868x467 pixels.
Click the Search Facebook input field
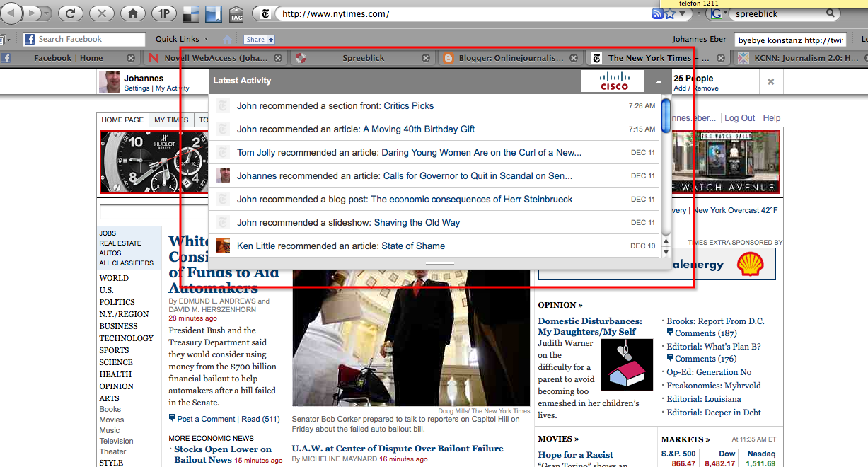coord(90,40)
